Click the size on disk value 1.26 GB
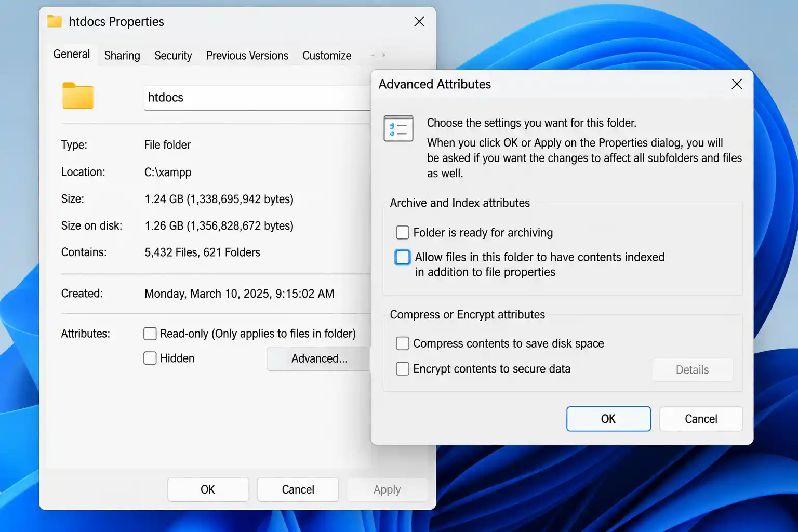Viewport: 798px width, 532px height. click(x=219, y=226)
